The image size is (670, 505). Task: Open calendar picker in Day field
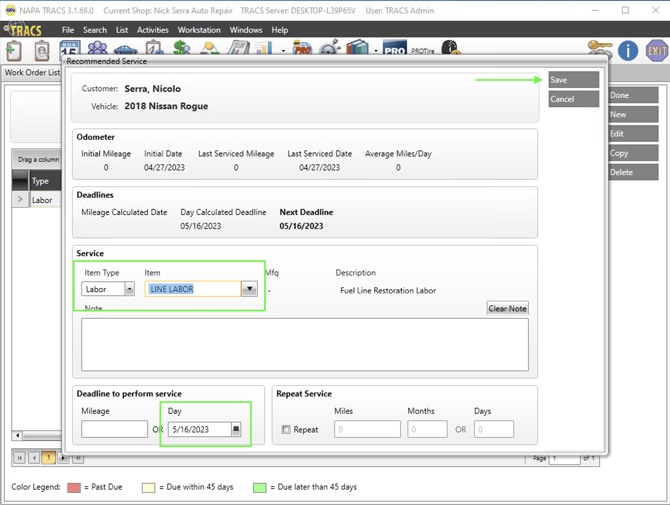click(x=236, y=429)
